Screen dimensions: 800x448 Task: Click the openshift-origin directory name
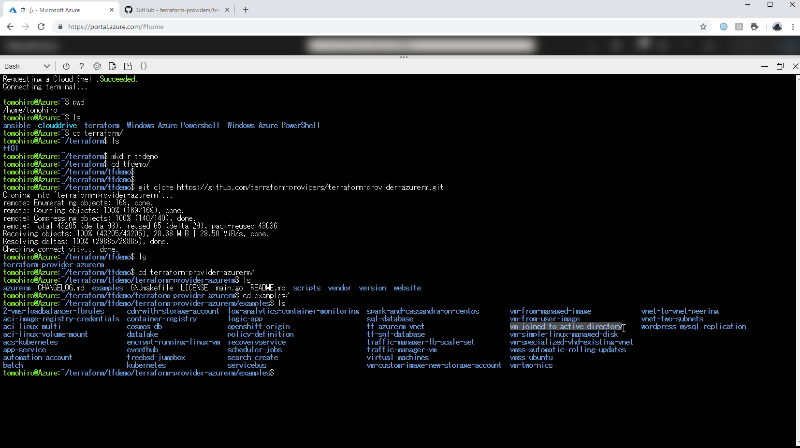(259, 327)
